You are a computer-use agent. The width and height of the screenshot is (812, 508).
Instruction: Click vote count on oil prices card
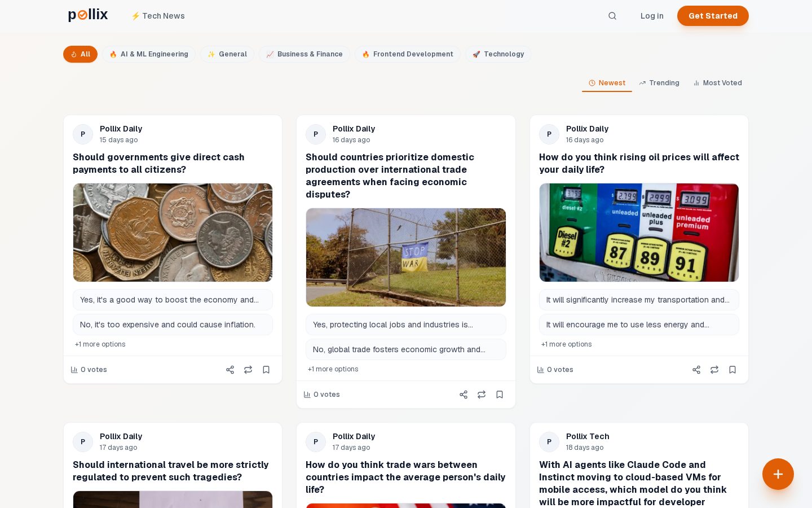click(555, 370)
